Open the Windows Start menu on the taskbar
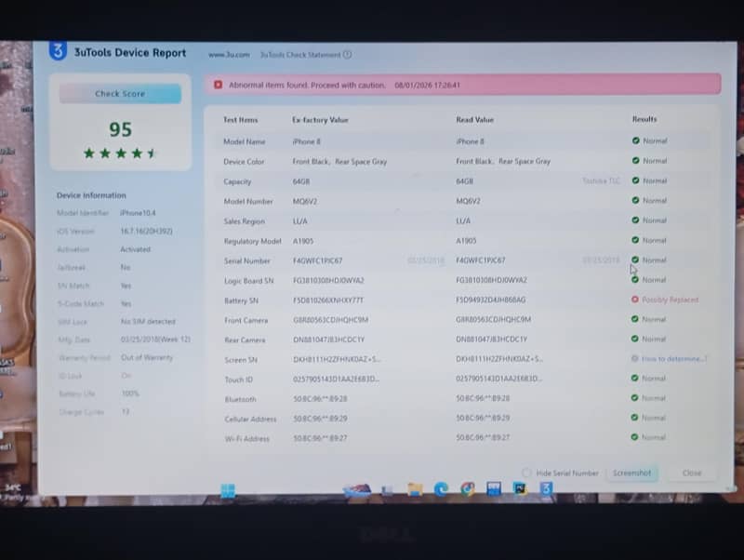Image resolution: width=744 pixels, height=560 pixels. click(x=228, y=489)
